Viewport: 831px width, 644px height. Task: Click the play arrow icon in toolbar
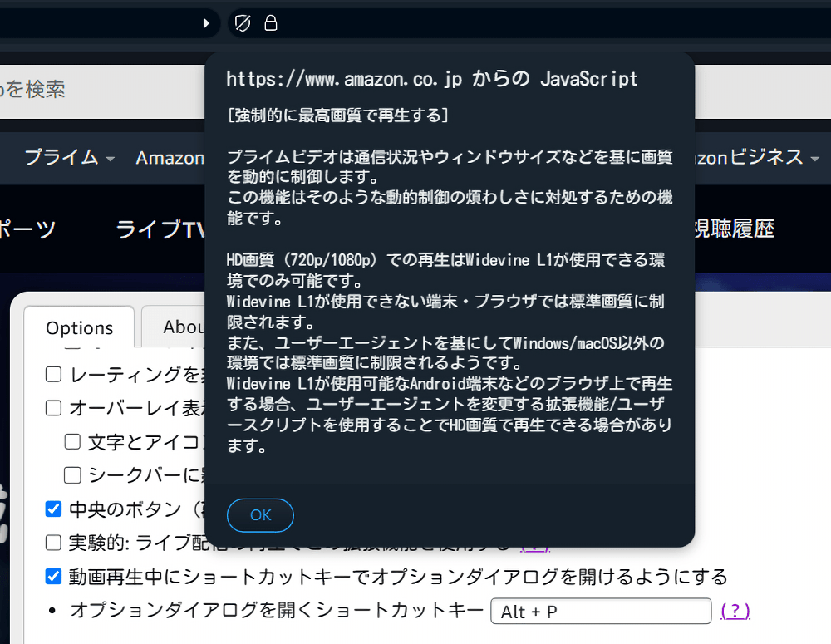pyautogui.click(x=206, y=23)
